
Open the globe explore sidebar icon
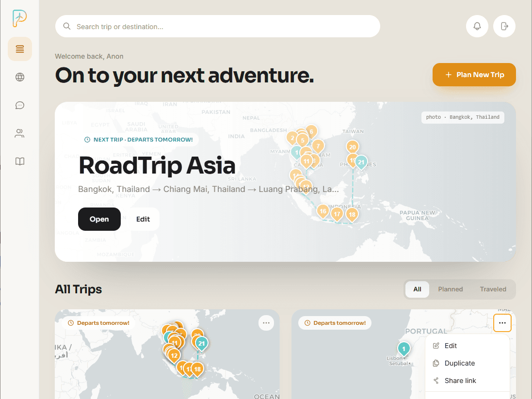point(20,77)
